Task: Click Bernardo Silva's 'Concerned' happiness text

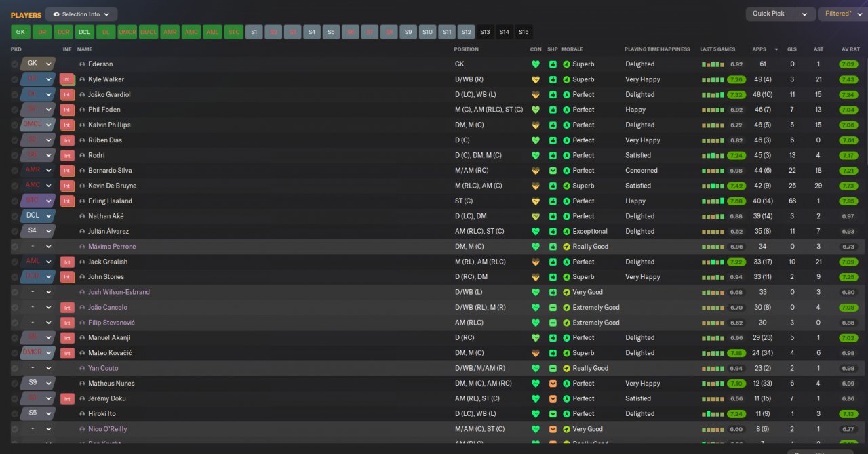Action: tap(642, 171)
